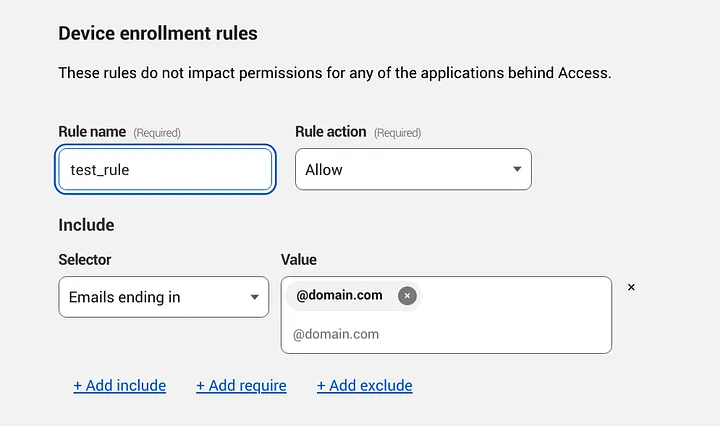Open the Rule action dropdown arrow
This screenshot has height=426, width=720.
click(517, 170)
